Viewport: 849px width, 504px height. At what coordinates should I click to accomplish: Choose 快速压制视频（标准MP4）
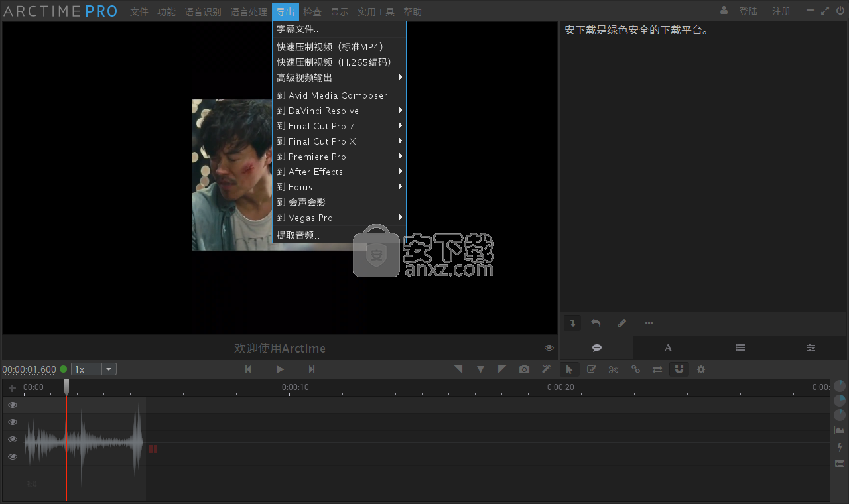point(339,47)
